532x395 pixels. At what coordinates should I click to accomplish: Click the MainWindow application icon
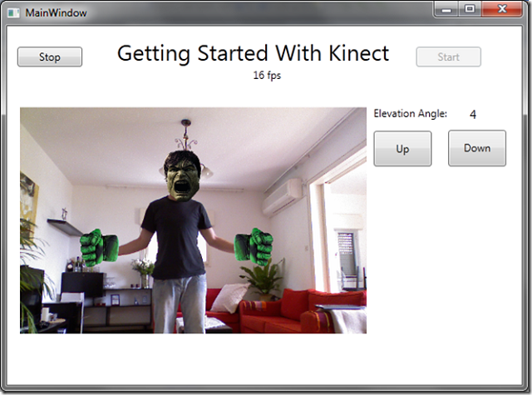pos(13,13)
